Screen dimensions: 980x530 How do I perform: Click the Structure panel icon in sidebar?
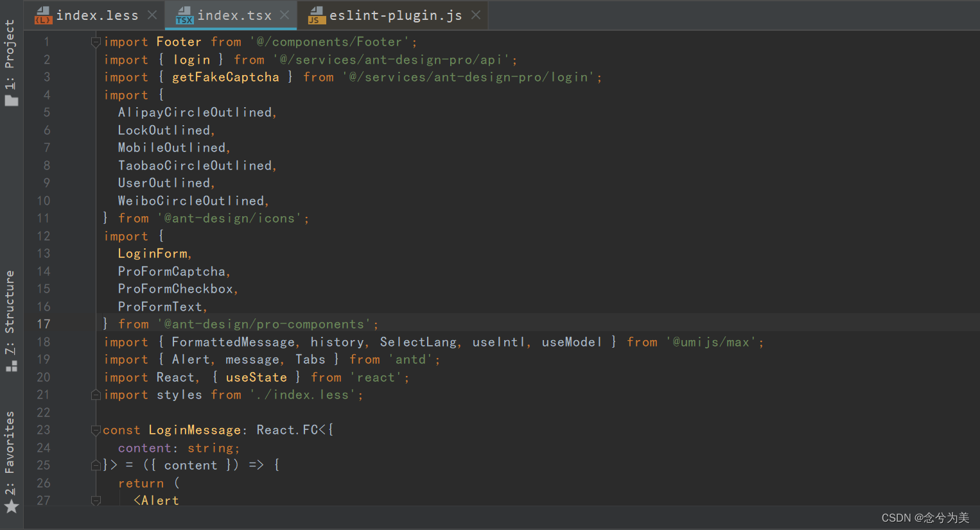click(x=12, y=366)
